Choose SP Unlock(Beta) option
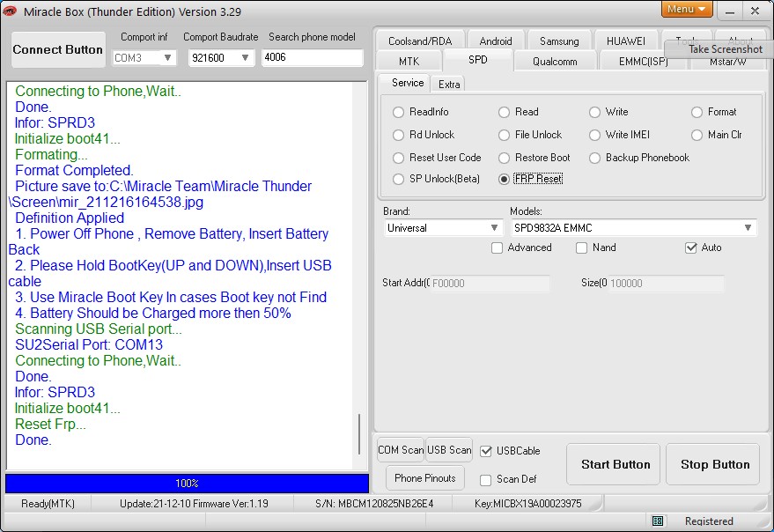This screenshot has height=532, width=774. 398,179
